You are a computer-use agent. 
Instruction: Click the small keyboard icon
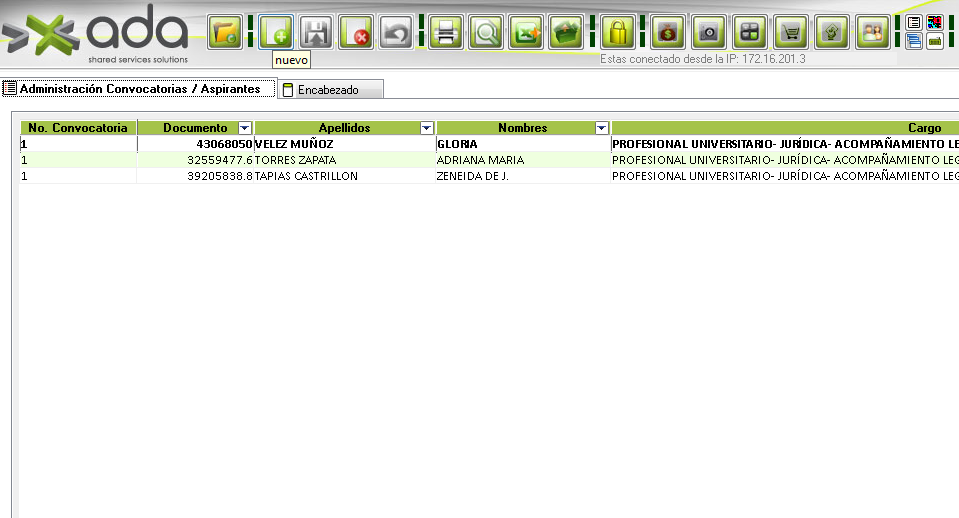[935, 42]
